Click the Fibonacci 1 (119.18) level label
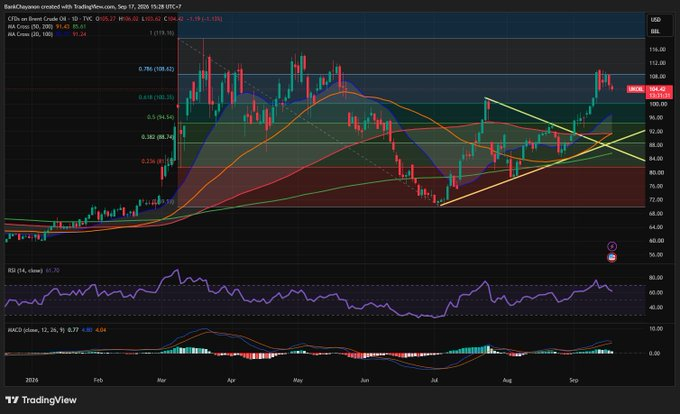680x414 pixels. [x=162, y=33]
